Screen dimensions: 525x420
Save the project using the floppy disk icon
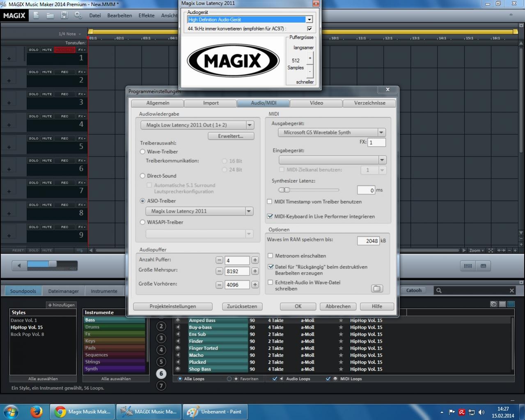click(x=64, y=15)
